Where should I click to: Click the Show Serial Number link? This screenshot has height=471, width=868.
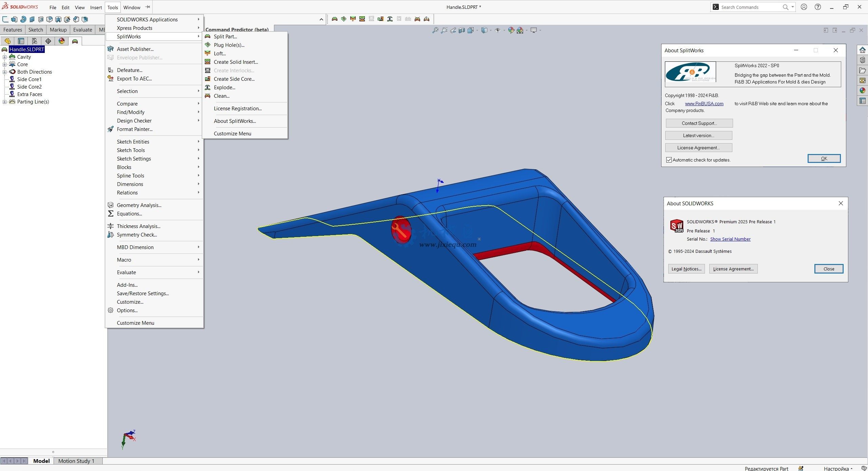[x=730, y=239]
